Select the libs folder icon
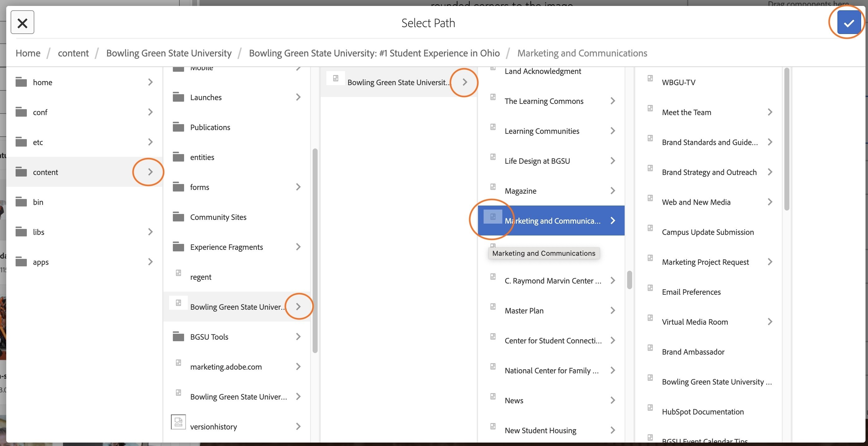The height and width of the screenshot is (446, 868). click(21, 232)
